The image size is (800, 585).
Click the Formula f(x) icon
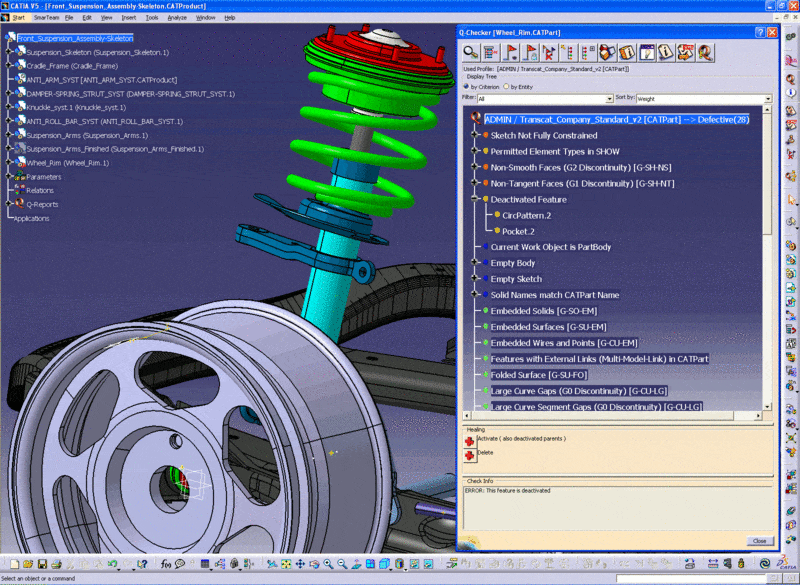(x=166, y=565)
